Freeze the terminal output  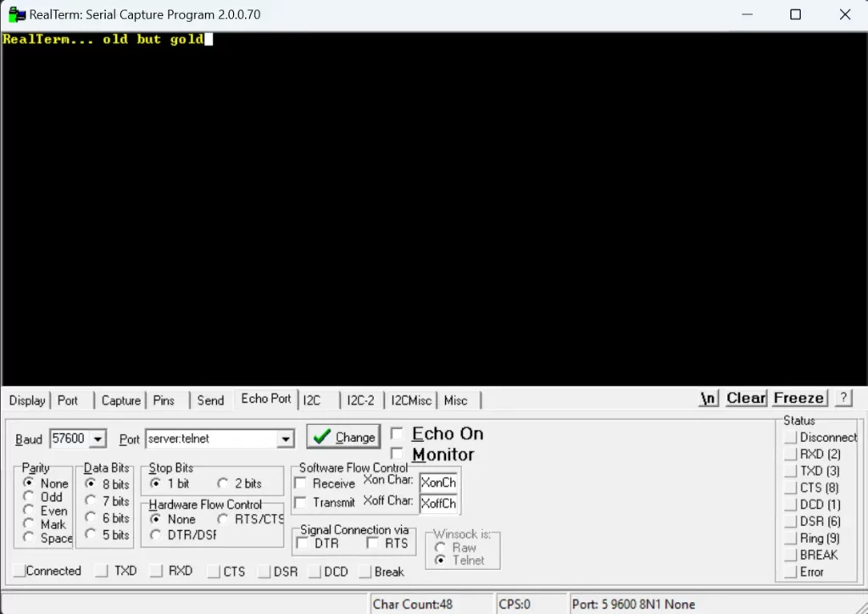[798, 398]
